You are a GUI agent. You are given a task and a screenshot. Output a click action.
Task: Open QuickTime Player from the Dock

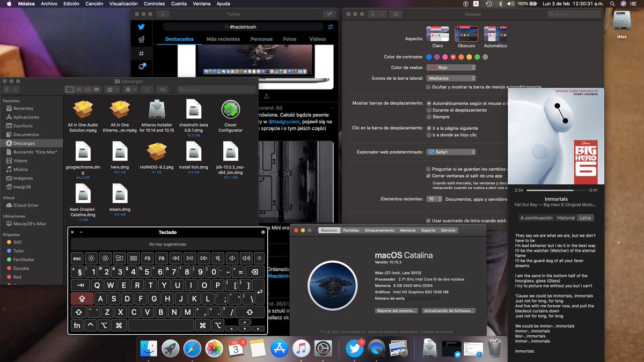pos(376,349)
